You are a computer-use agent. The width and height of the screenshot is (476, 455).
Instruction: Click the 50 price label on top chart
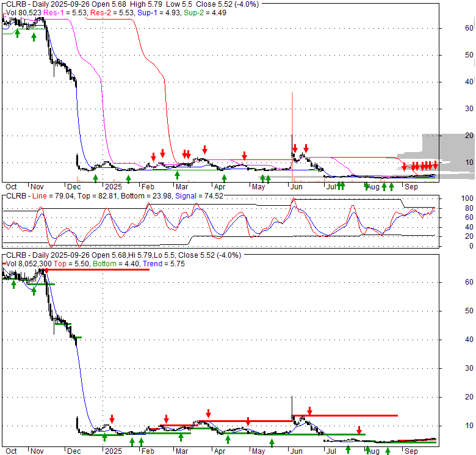[x=469, y=55]
